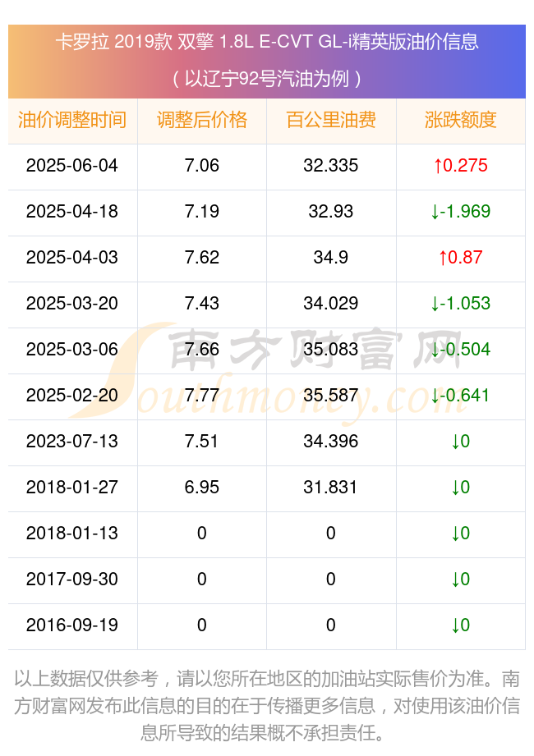Click the price 7.43

coord(201,303)
